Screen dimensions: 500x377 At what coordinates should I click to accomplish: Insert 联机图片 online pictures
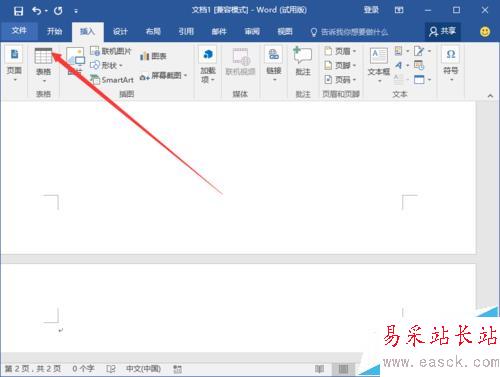tap(111, 51)
